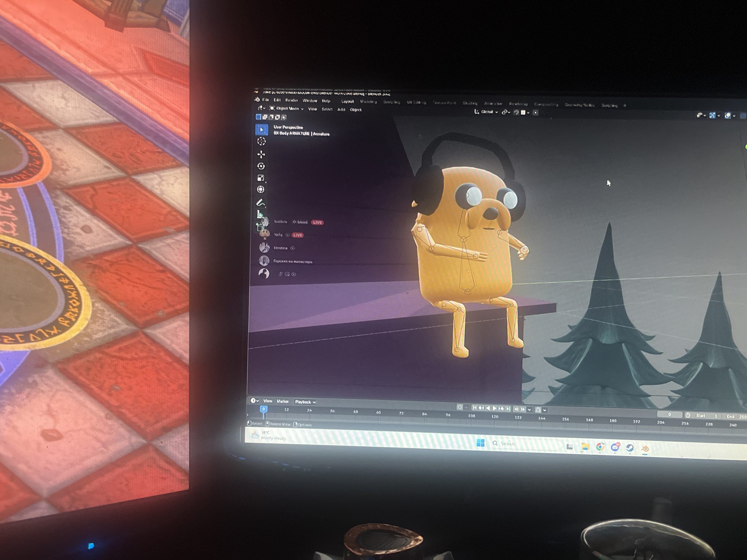Play the animation in reverse
This screenshot has width=747, height=560.
(488, 408)
